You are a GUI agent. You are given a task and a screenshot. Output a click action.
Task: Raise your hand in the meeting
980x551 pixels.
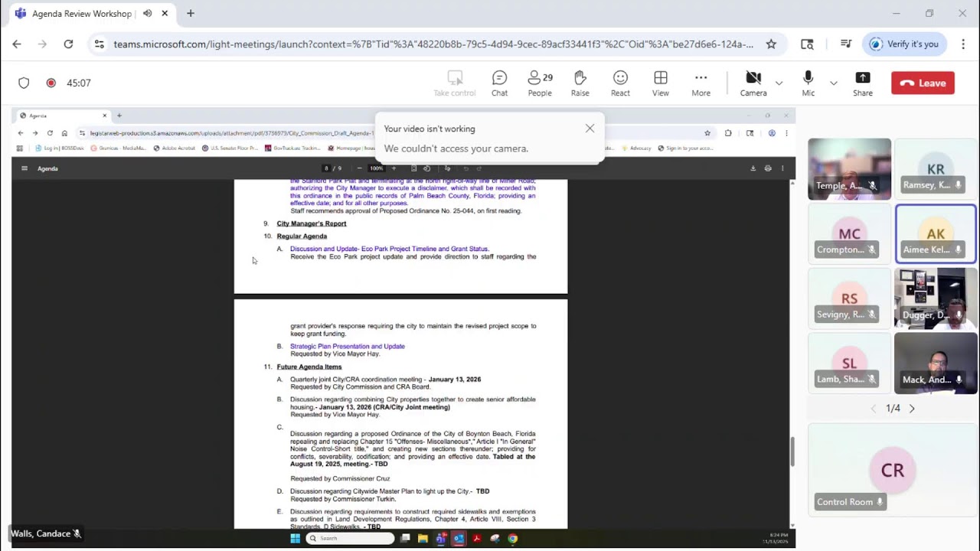[580, 83]
